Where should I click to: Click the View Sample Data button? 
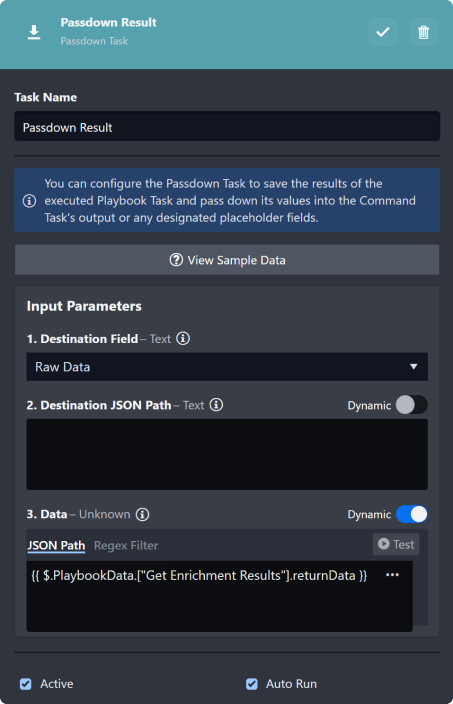[x=227, y=260]
